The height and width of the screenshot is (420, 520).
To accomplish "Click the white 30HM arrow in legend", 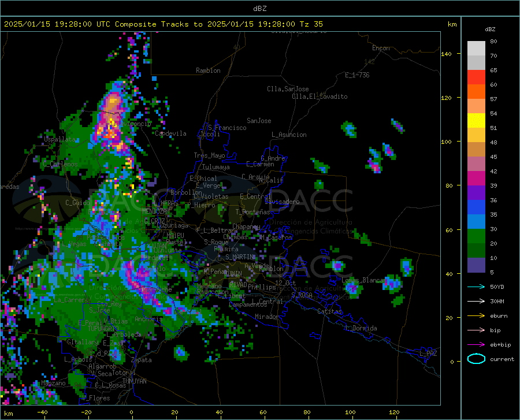I will click(x=476, y=302).
